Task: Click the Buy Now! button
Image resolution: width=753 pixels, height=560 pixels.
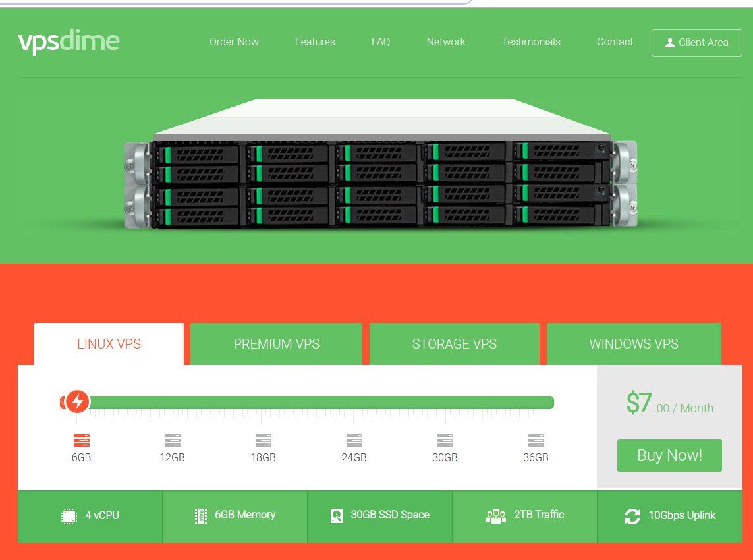Action: (x=669, y=455)
